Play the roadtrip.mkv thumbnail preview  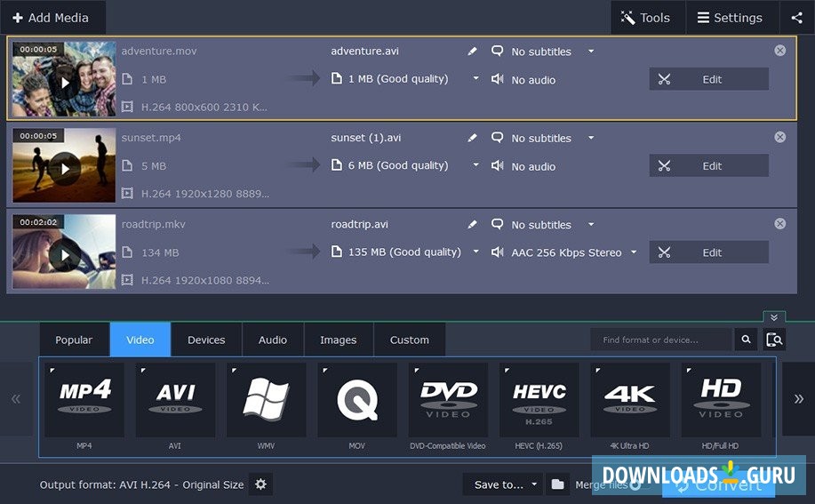coord(64,256)
